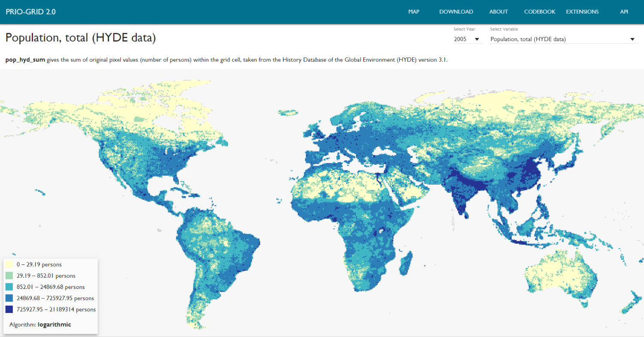Click on Australia on the map

click(x=558, y=275)
